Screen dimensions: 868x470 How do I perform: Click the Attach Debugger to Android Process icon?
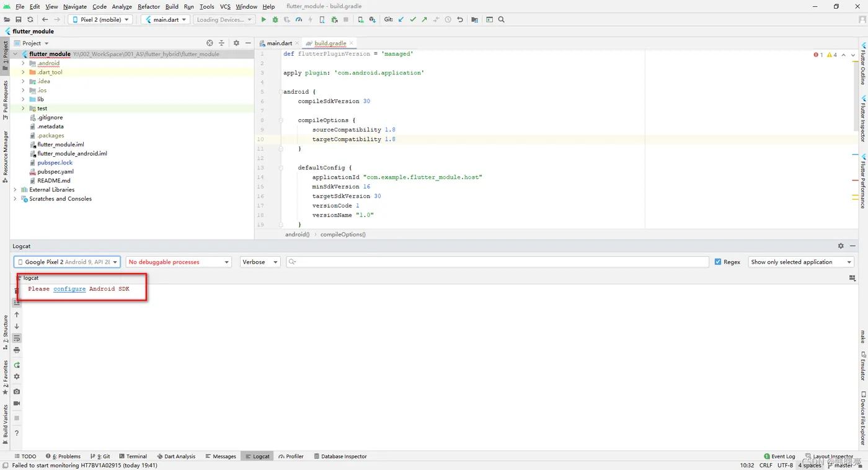(x=334, y=20)
